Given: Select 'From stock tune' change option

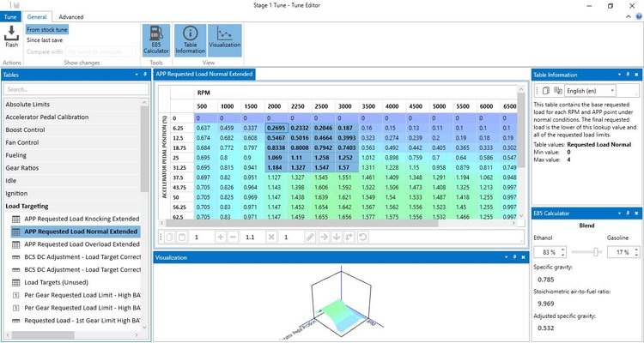Looking at the screenshot, I should click(47, 29).
